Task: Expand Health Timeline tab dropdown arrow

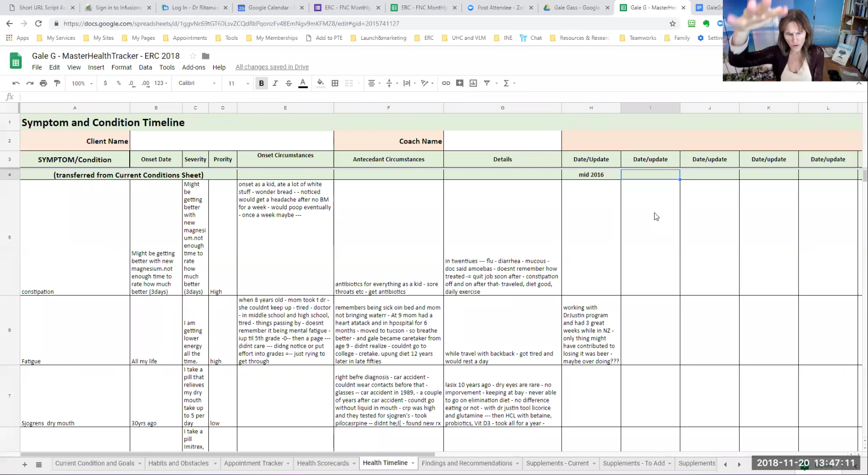Action: point(413,463)
